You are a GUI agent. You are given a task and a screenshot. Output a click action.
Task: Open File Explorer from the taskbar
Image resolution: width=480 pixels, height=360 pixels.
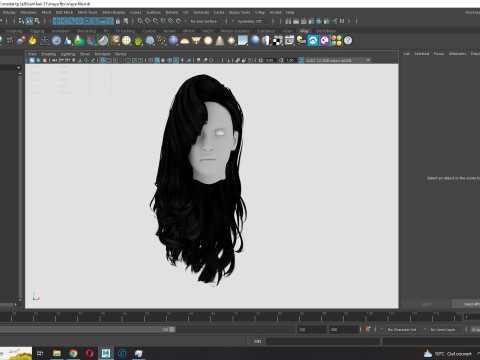point(57,353)
